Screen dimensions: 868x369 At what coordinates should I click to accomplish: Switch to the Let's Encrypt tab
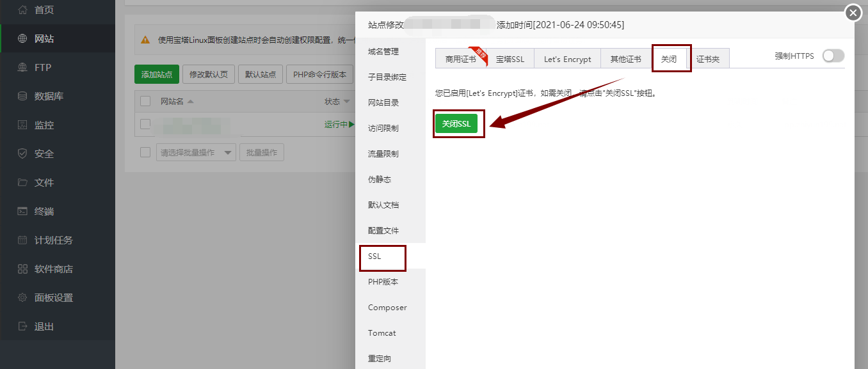[567, 59]
